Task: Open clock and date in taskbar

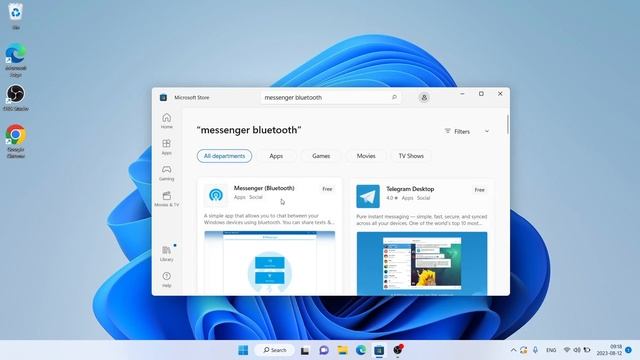Action: coord(610,350)
